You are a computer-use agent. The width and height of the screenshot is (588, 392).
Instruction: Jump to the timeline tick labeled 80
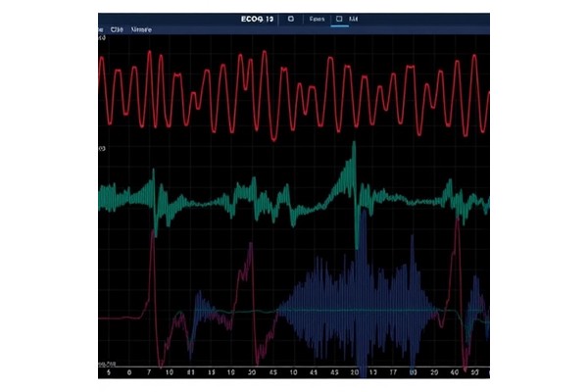point(413,373)
